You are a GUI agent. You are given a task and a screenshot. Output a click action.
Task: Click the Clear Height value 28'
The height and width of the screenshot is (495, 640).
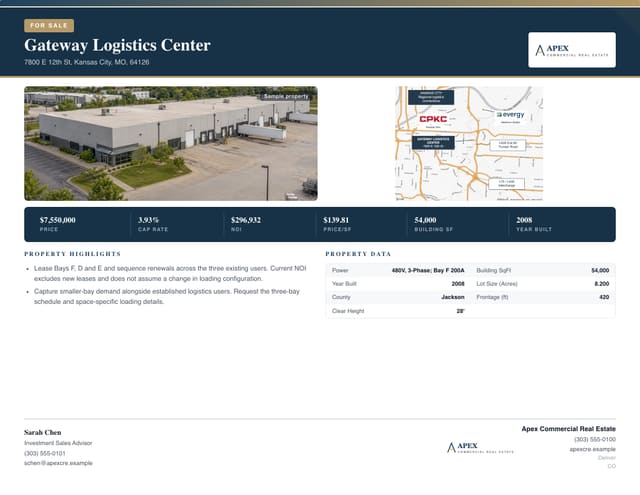[x=460, y=311]
